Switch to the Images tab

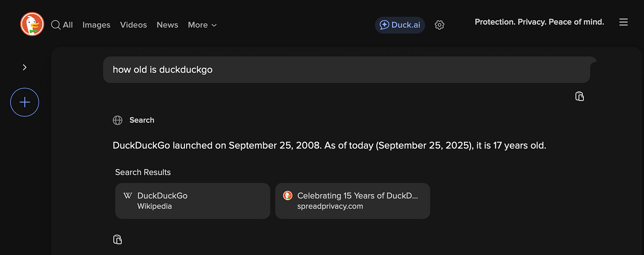[x=96, y=25]
